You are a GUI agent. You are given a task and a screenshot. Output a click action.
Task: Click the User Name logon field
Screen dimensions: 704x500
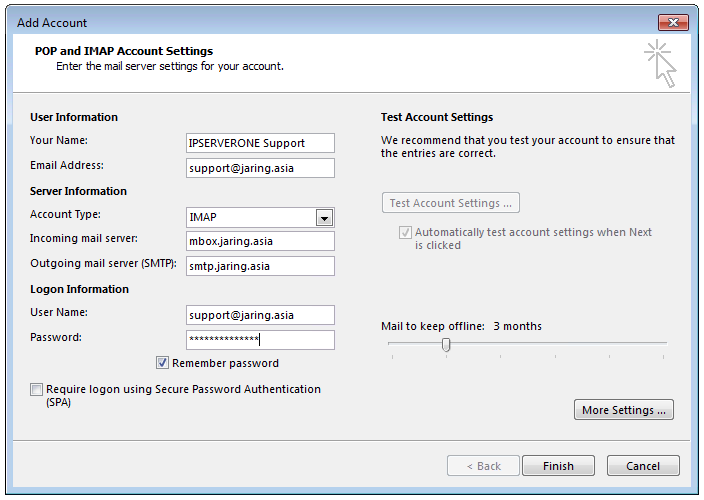tap(260, 315)
